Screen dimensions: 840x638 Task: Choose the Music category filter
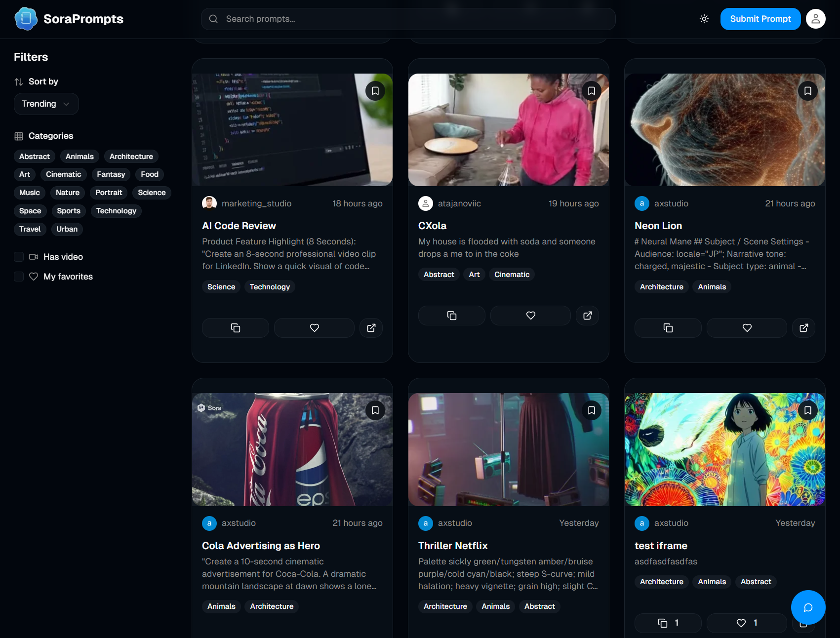click(30, 193)
